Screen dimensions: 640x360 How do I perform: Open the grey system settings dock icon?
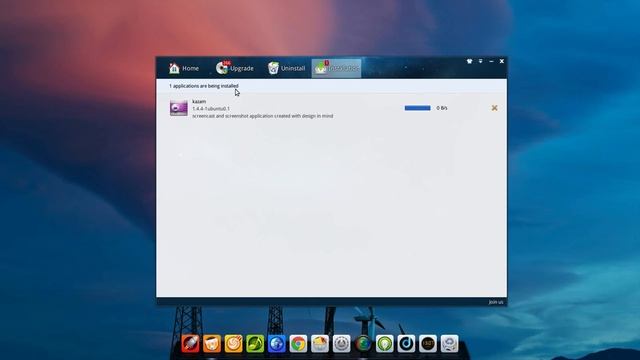point(342,344)
